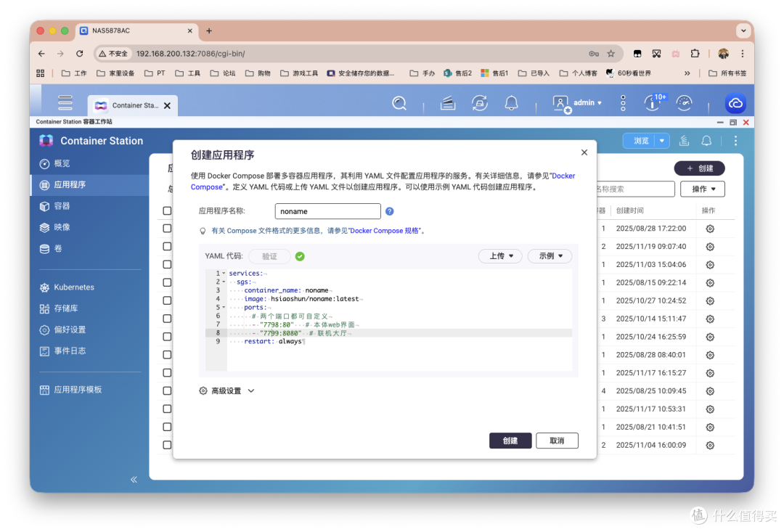
Task: Expand 高级设置 advanced settings
Action: [227, 391]
